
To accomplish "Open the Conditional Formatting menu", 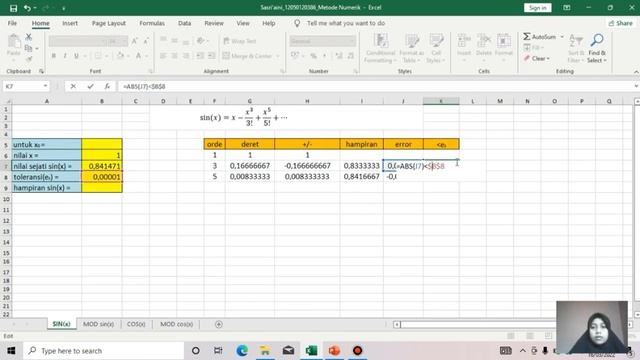I will click(380, 48).
